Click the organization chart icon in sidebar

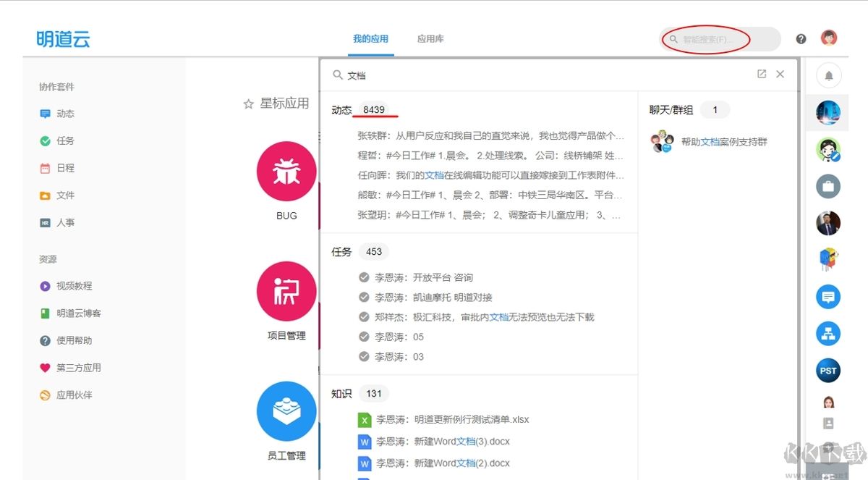828,334
